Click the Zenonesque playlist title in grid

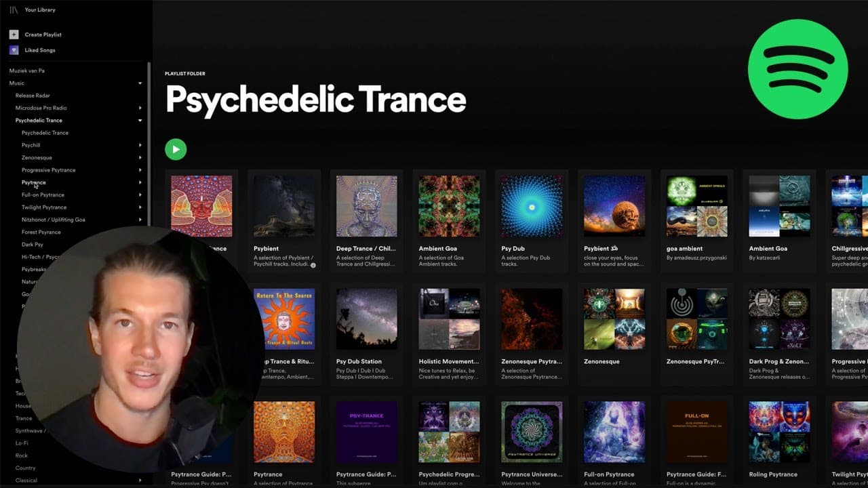pyautogui.click(x=601, y=362)
